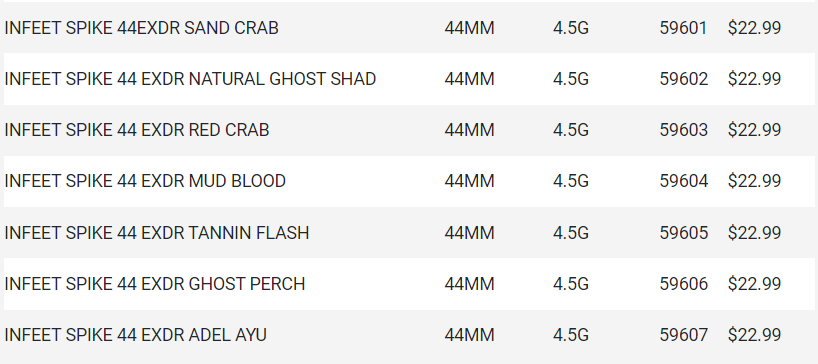Select INFEET SPIKE 44EXDR SAND CRAB text
The image size is (818, 364).
(x=141, y=28)
